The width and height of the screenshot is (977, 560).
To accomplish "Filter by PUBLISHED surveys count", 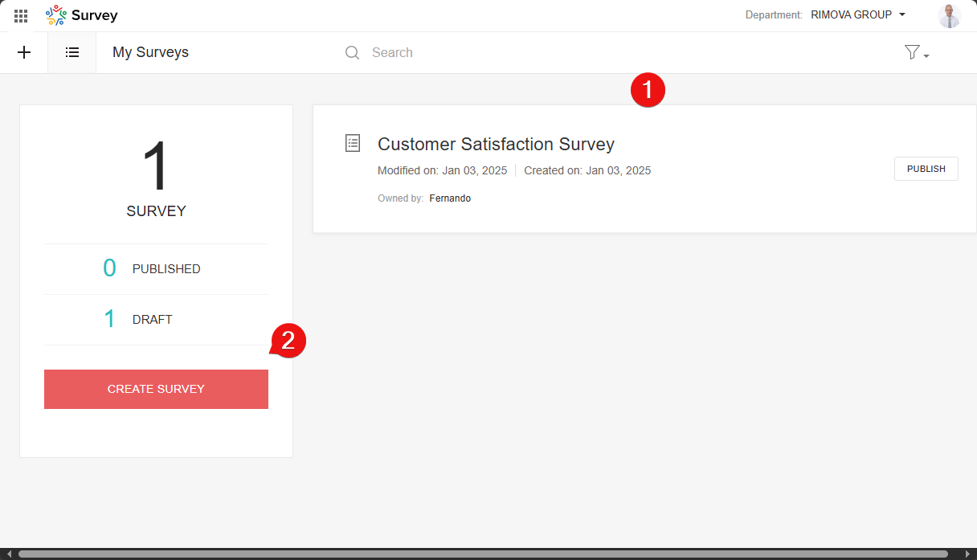I will pos(153,268).
